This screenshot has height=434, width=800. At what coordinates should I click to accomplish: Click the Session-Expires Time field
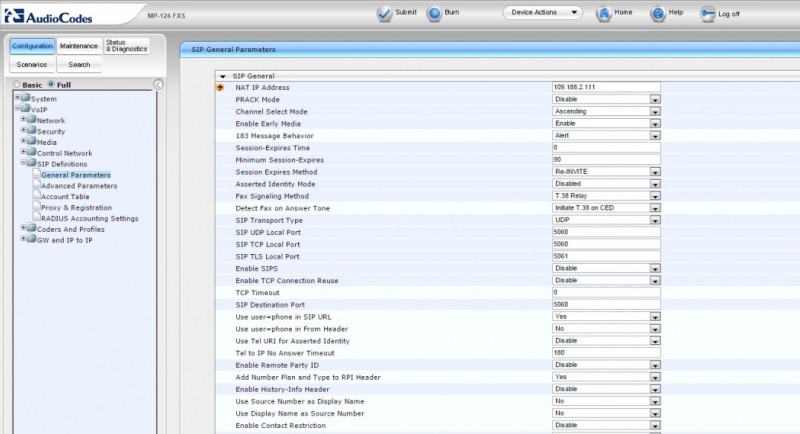pos(606,147)
